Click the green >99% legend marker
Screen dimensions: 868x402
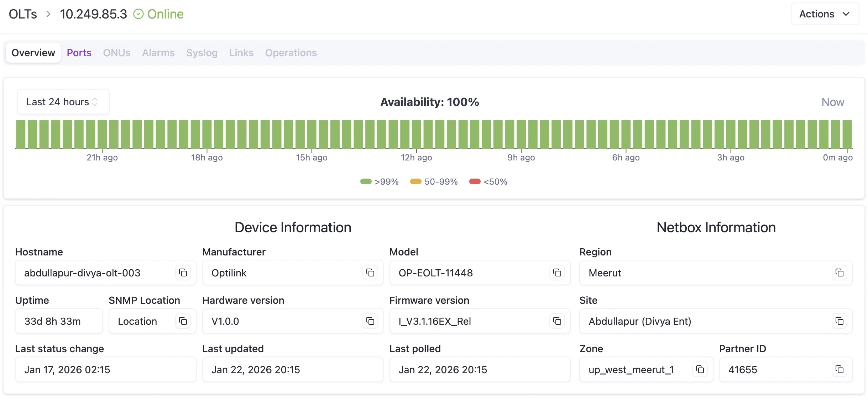click(x=366, y=181)
